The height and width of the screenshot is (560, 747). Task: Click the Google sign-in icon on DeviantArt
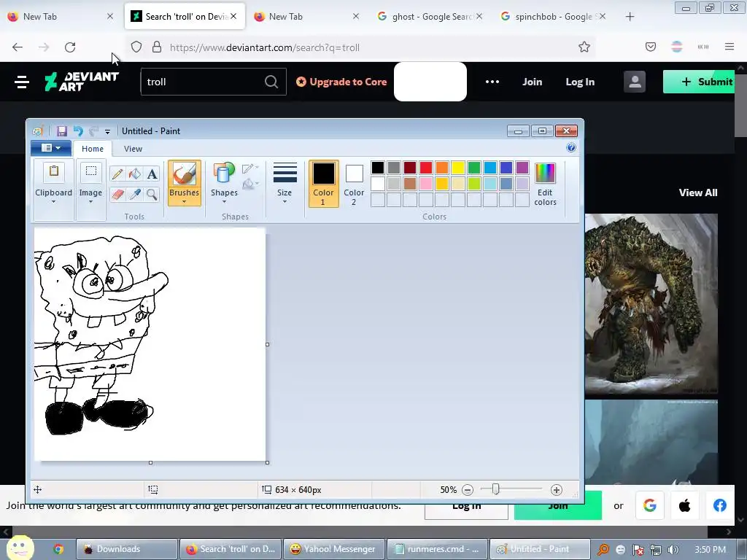point(650,505)
